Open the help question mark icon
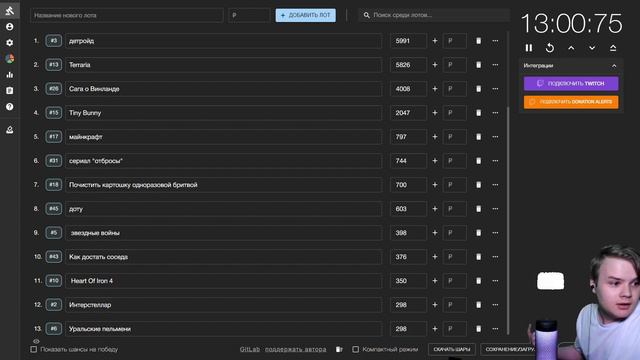This screenshot has width=640, height=360. coord(10,107)
